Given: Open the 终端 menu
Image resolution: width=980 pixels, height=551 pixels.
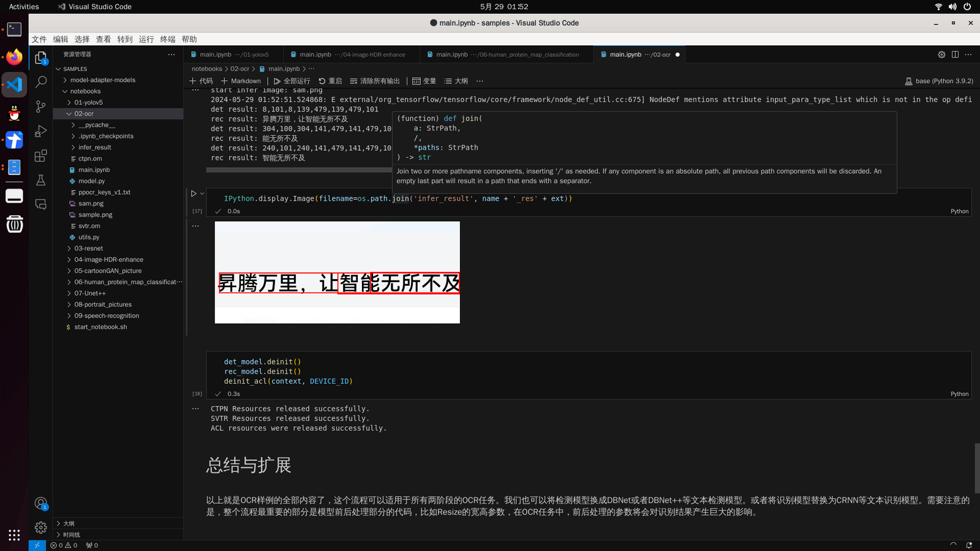Looking at the screenshot, I should (168, 39).
